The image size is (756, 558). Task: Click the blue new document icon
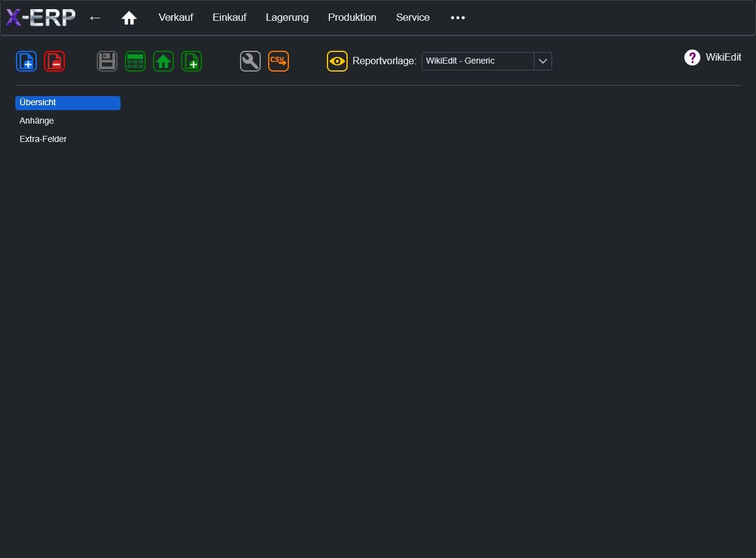(x=26, y=61)
